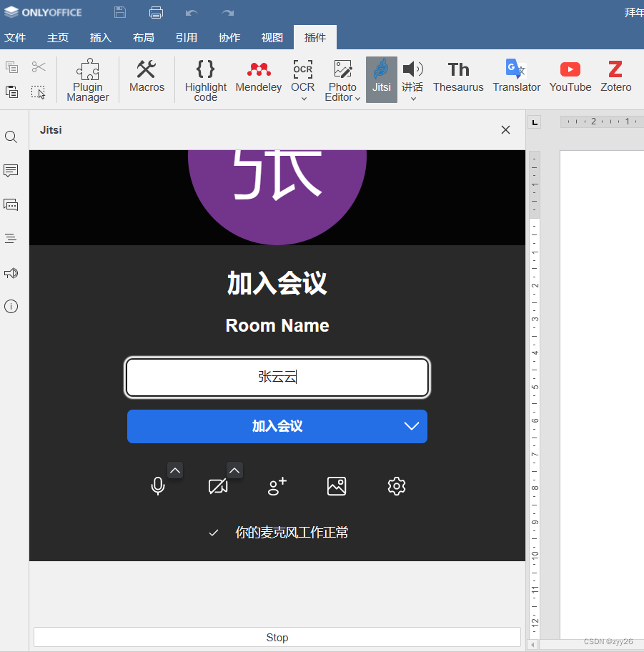Screen dimensions: 644x652
Task: Switch to the 引用 tab
Action: click(187, 37)
